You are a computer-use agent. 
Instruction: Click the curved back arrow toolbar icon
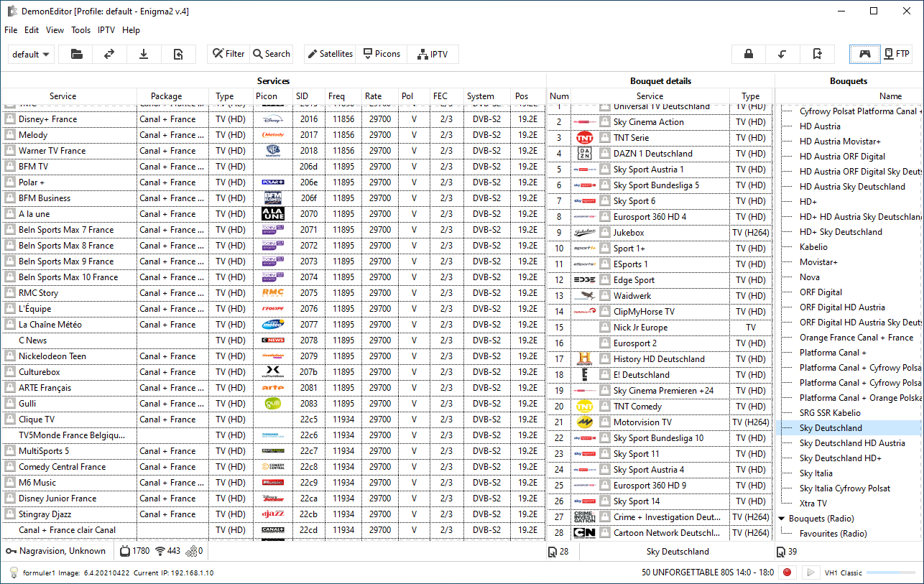pyautogui.click(x=783, y=54)
